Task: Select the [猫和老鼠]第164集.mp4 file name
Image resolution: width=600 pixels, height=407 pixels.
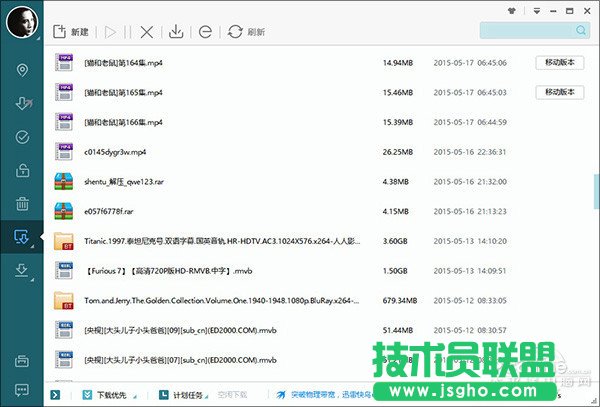Action: pyautogui.click(x=123, y=63)
